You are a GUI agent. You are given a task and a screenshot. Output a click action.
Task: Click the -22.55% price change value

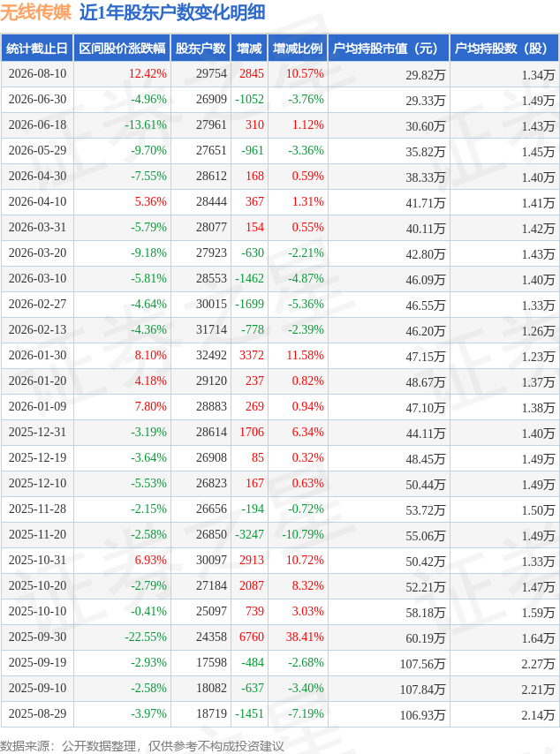[146, 637]
